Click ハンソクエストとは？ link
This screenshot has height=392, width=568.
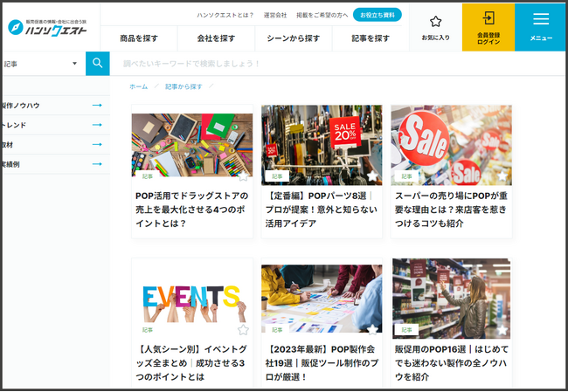(x=225, y=15)
